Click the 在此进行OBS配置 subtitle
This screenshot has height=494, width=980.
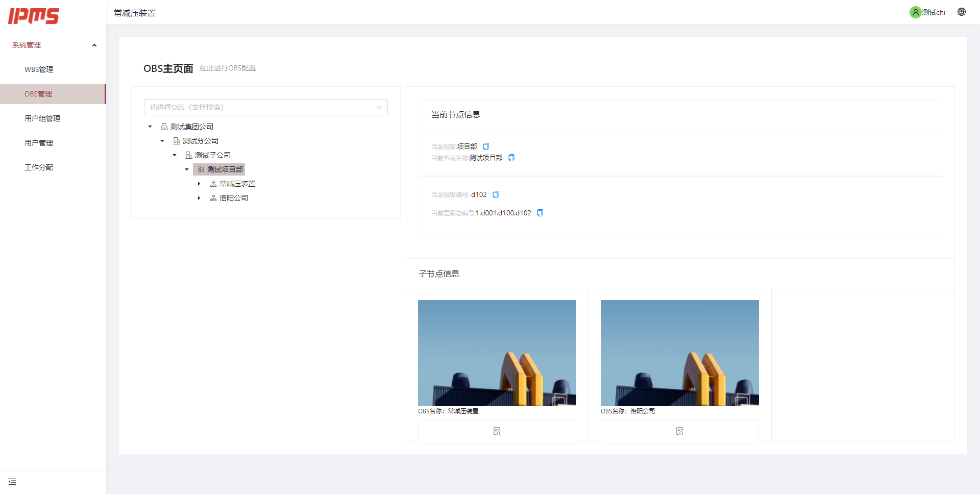click(228, 68)
